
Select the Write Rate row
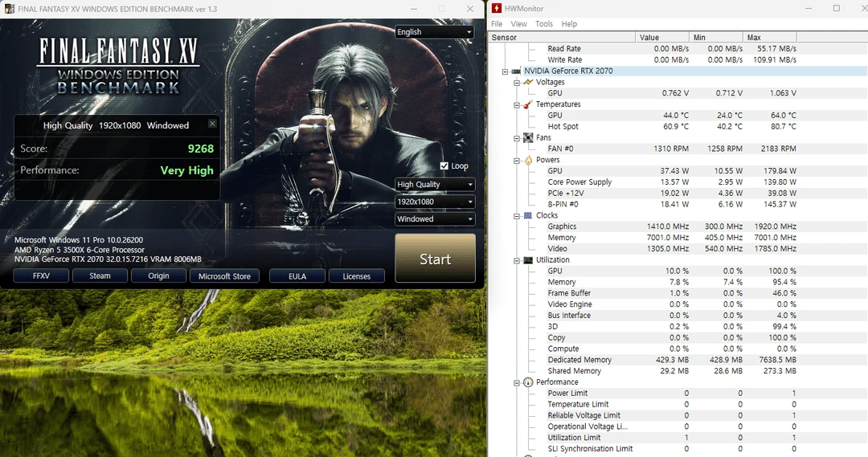click(671, 59)
